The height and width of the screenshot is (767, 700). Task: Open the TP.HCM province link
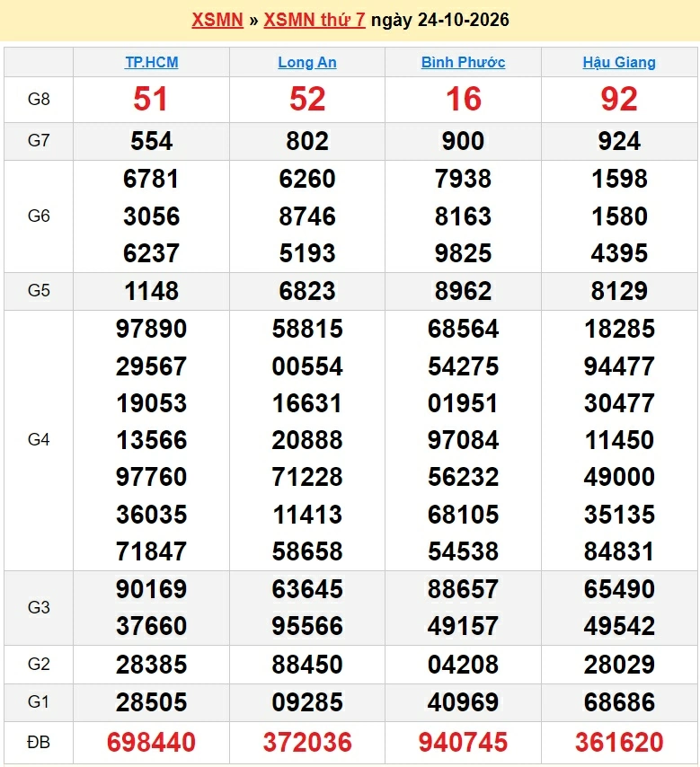[x=151, y=62]
